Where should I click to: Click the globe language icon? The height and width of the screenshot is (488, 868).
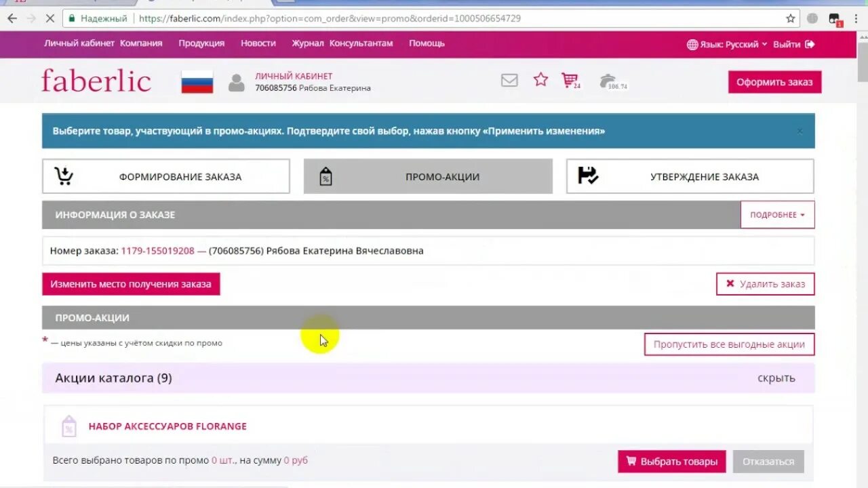[692, 44]
